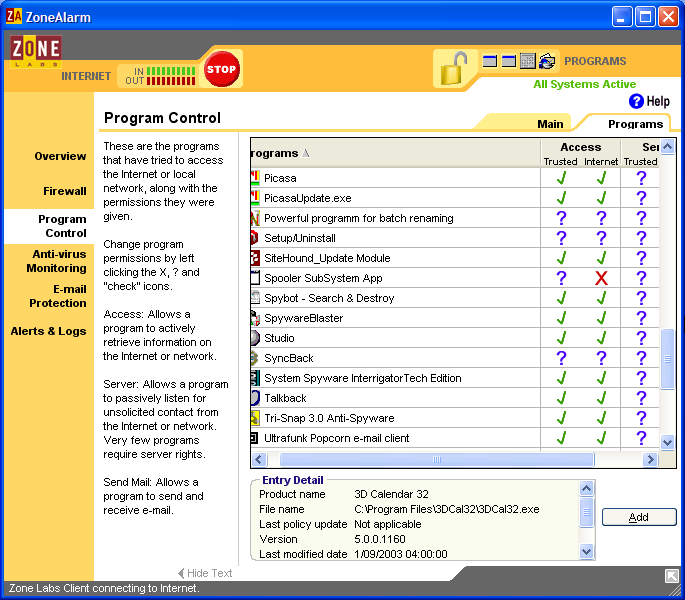Click the first window program icon beside padlock
685x600 pixels.
[x=490, y=61]
